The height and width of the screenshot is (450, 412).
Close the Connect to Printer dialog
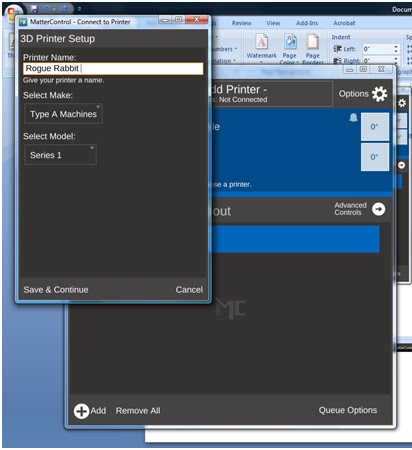tap(197, 19)
